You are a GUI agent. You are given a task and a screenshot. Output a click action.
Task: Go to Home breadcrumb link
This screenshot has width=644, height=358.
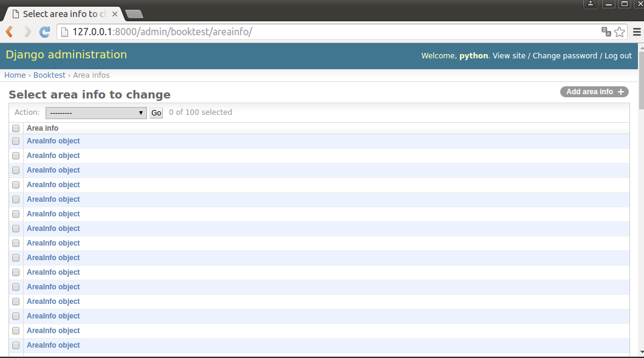pos(15,75)
